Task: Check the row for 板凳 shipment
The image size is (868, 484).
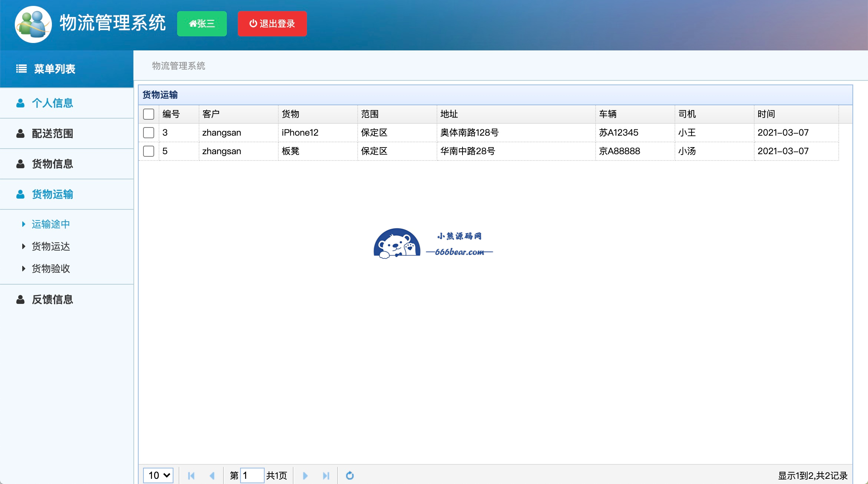Action: click(x=149, y=151)
